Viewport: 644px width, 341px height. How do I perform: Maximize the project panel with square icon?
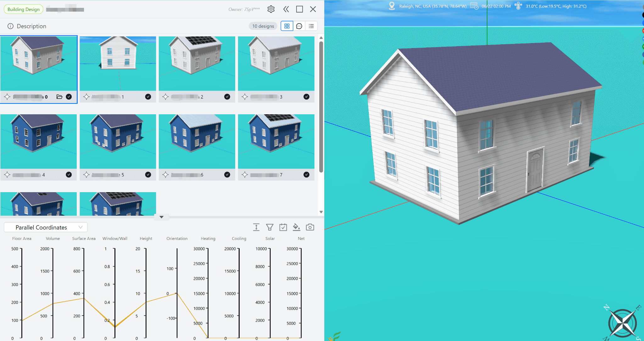[299, 9]
